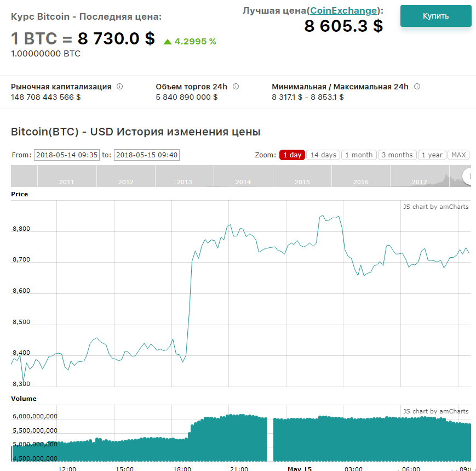Image resolution: width=476 pixels, height=471 pixels.
Task: Click 2016 on the chart range scrollbar
Action: (x=360, y=182)
